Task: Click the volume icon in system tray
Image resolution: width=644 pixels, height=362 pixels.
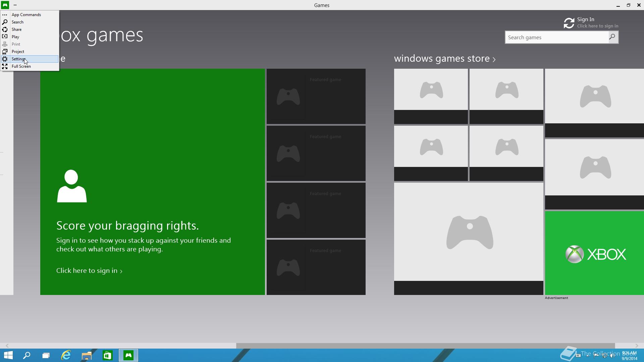Action: (x=613, y=356)
